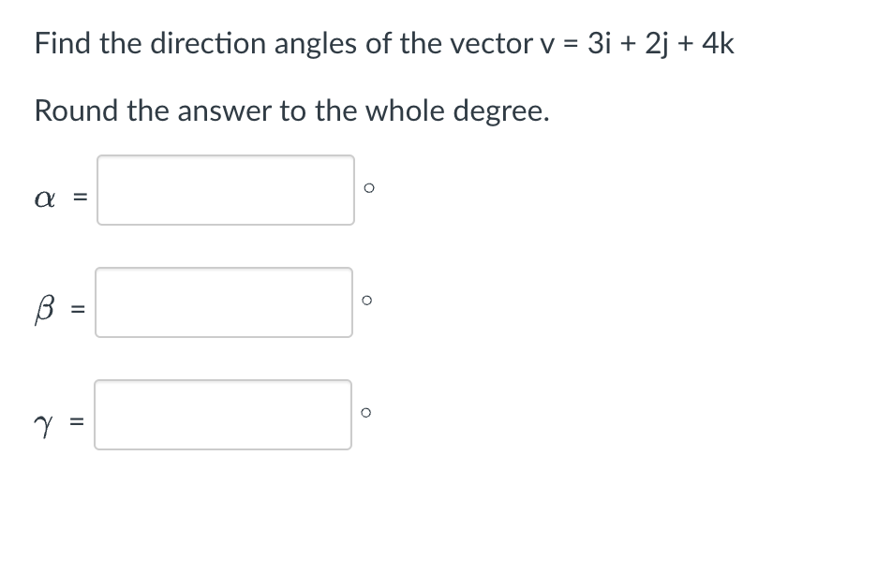Click the 'v =' part of the equation

point(559,45)
